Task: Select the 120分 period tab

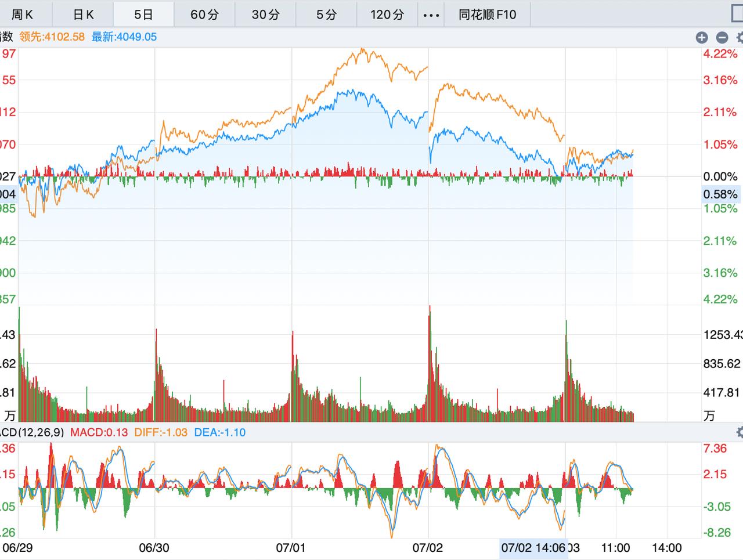Action: pyautogui.click(x=387, y=15)
